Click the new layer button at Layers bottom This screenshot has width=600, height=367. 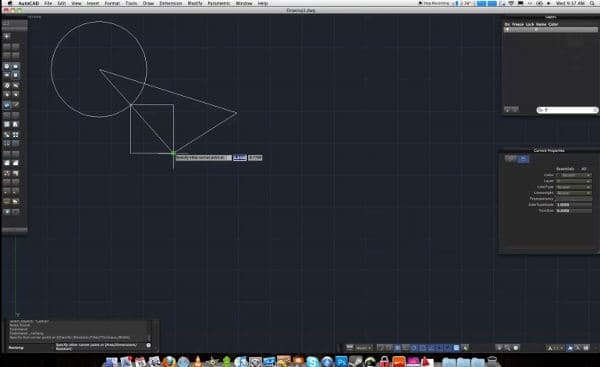tap(507, 109)
